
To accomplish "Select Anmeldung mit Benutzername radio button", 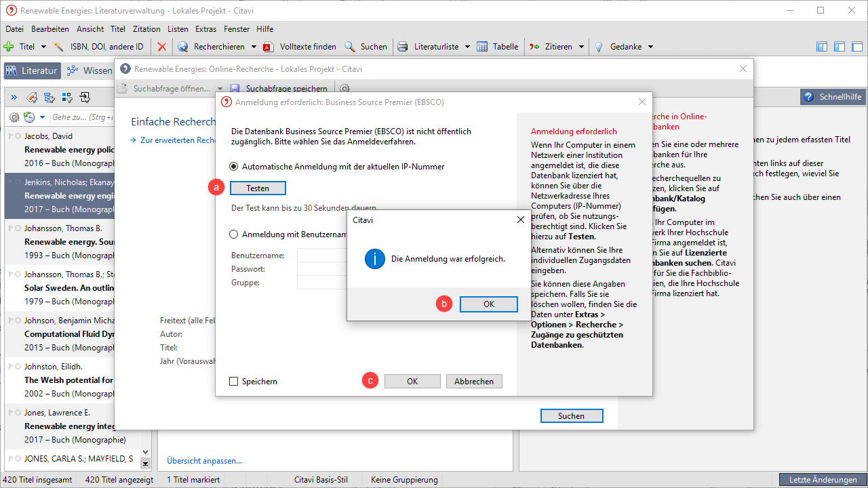I will (234, 235).
